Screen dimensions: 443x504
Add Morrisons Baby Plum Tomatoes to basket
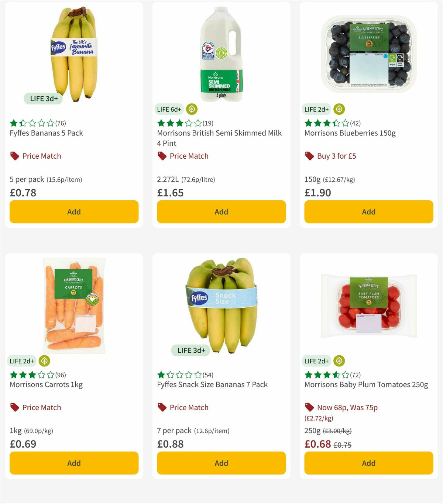[x=368, y=463]
